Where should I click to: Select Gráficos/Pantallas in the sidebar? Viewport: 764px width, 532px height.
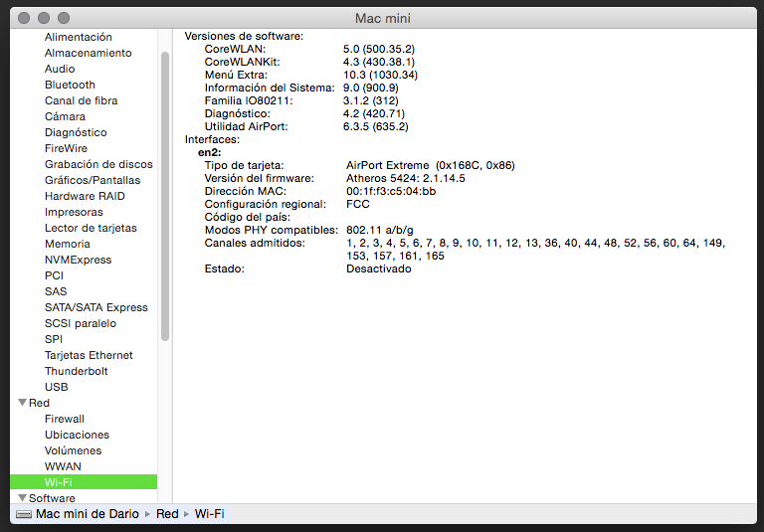(x=93, y=180)
